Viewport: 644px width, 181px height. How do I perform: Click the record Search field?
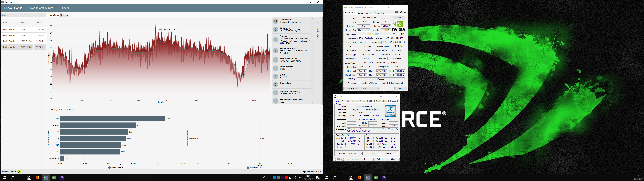(x=23, y=15)
